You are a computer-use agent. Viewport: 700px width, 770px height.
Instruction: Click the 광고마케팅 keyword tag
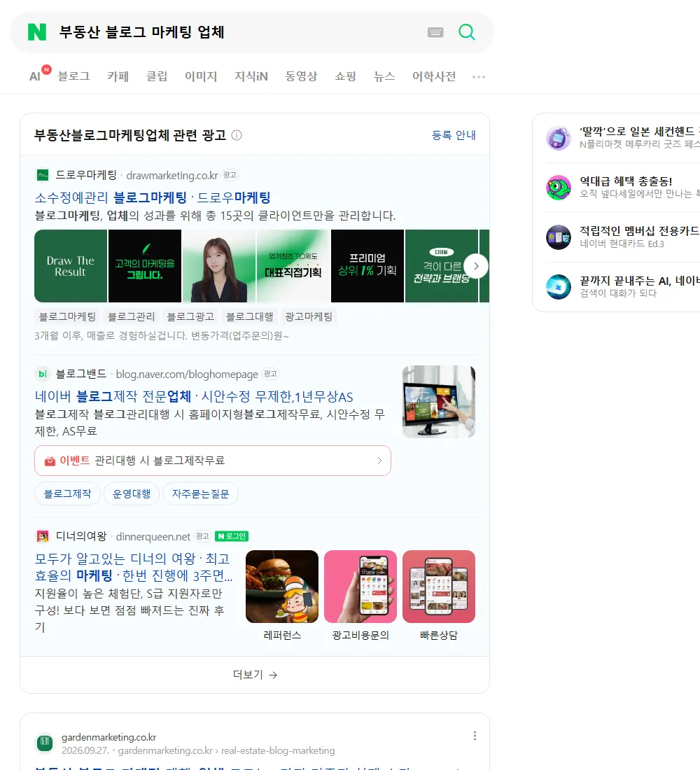click(309, 316)
